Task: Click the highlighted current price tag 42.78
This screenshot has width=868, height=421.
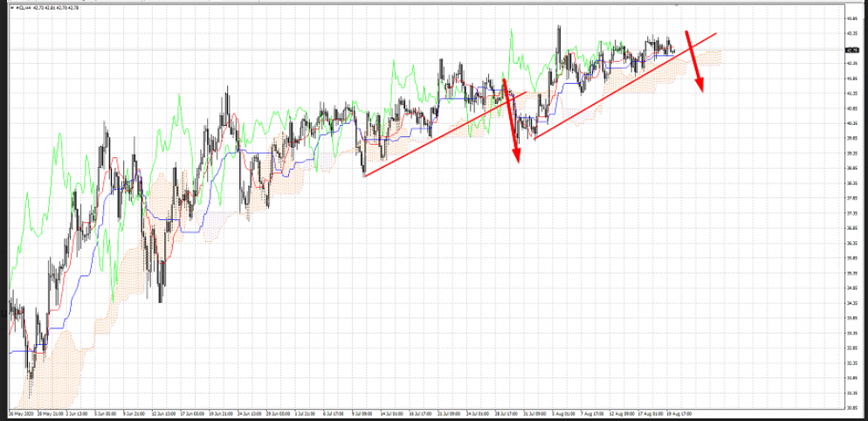Action: [x=851, y=51]
